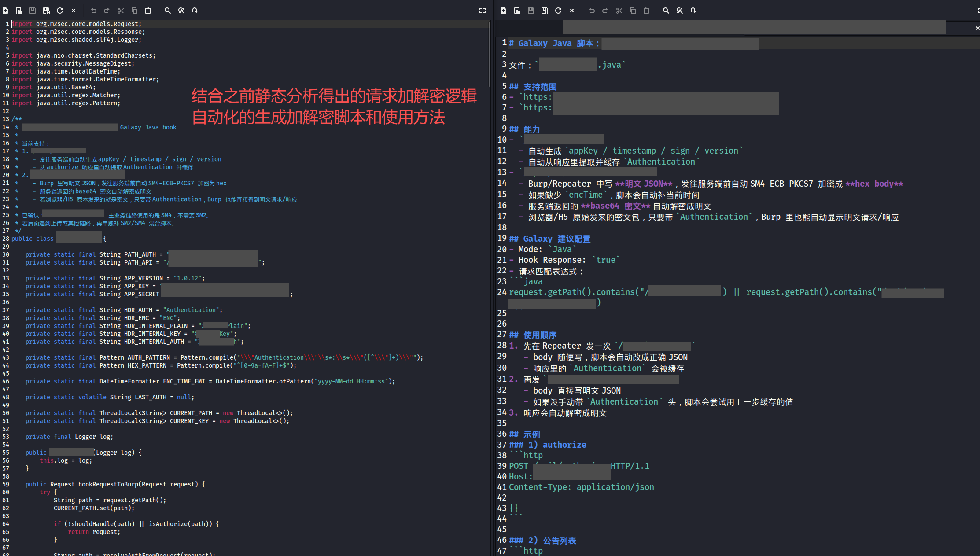Close the document using the left toolbar X
The height and width of the screenshot is (556, 980).
pyautogui.click(x=74, y=11)
